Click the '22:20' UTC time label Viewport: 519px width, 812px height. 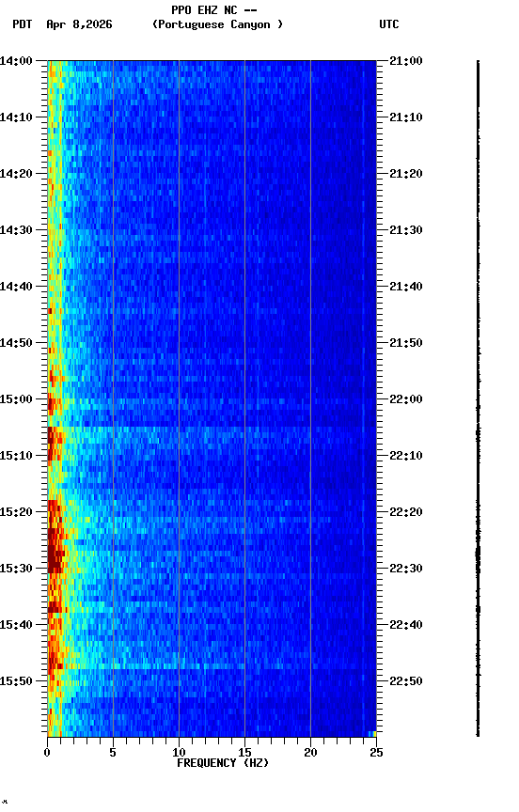(406, 512)
